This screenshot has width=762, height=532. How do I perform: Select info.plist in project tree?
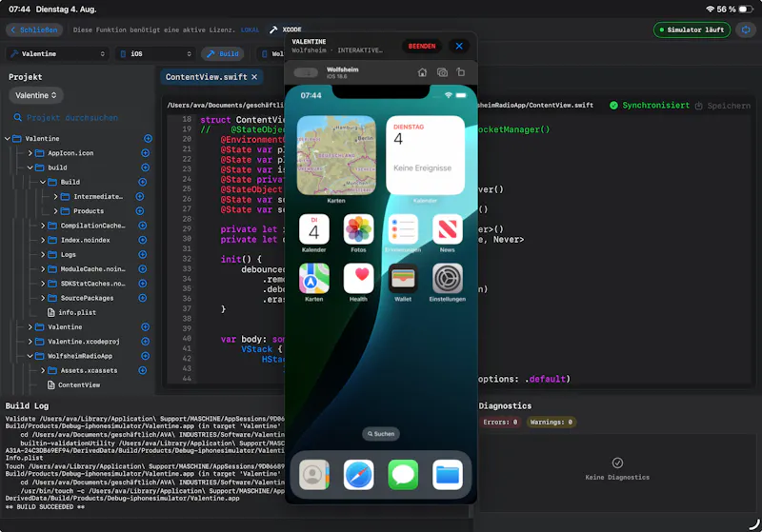(72, 312)
